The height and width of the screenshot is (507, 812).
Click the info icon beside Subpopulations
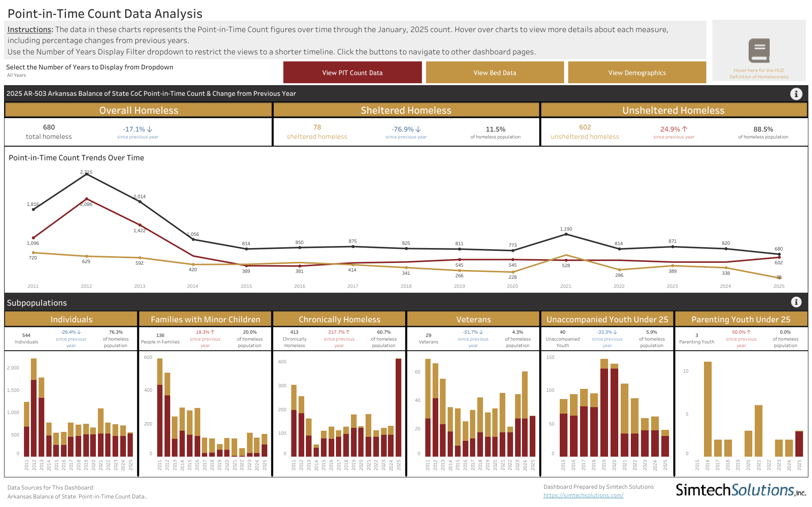pyautogui.click(x=796, y=302)
